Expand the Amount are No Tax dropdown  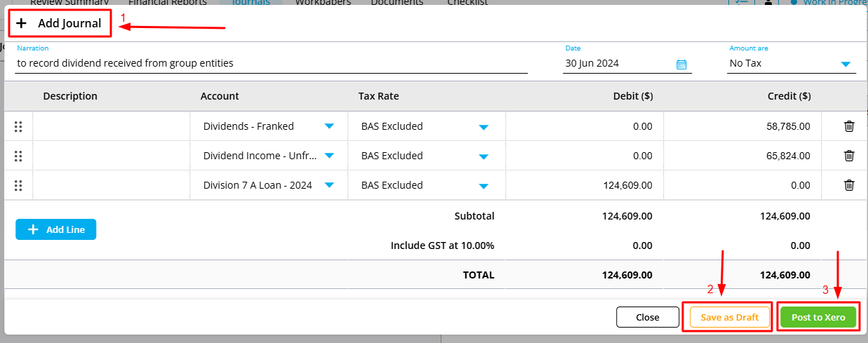point(845,64)
